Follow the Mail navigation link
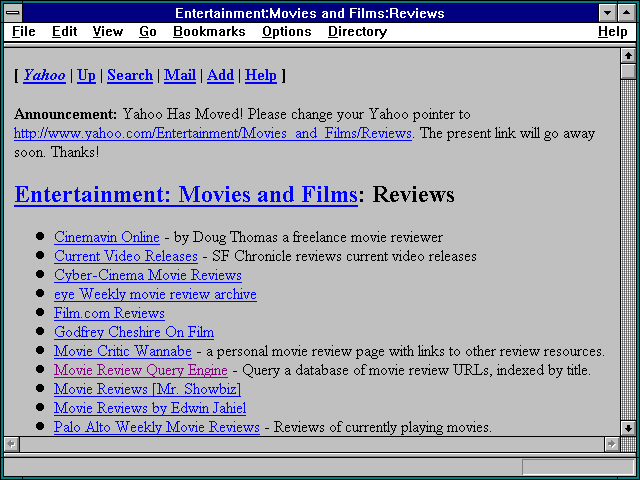The height and width of the screenshot is (480, 640). click(x=180, y=75)
